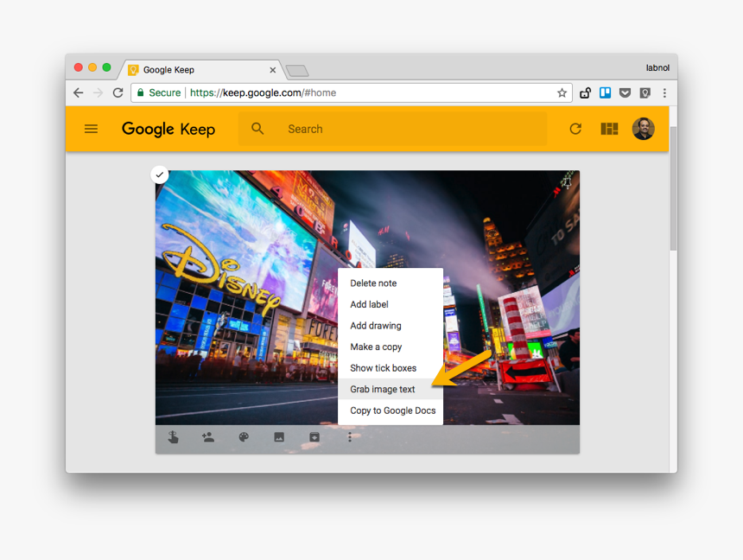Toggle the list/grid view layout
Viewport: 743px width, 560px height.
[x=609, y=129]
